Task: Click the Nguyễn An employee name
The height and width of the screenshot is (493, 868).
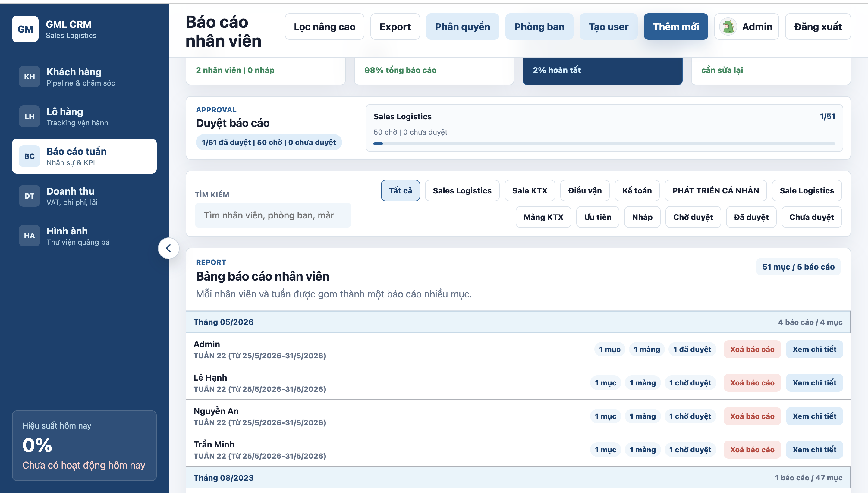Action: click(216, 411)
